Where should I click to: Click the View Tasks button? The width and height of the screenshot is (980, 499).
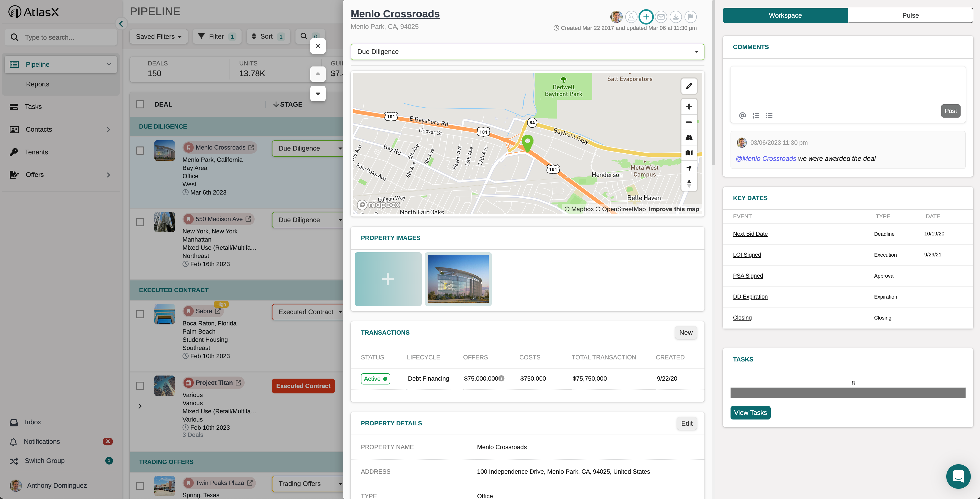(x=750, y=413)
